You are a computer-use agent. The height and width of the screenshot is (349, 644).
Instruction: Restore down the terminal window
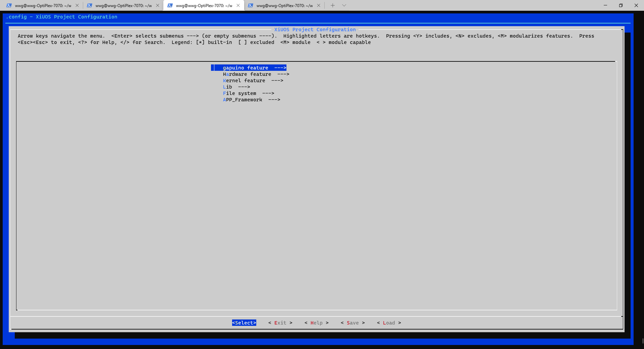pyautogui.click(x=621, y=5)
